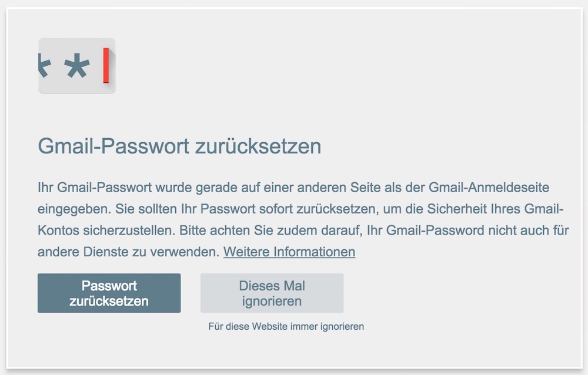Click "andere Dienste zu verwenden." text

coord(129,252)
